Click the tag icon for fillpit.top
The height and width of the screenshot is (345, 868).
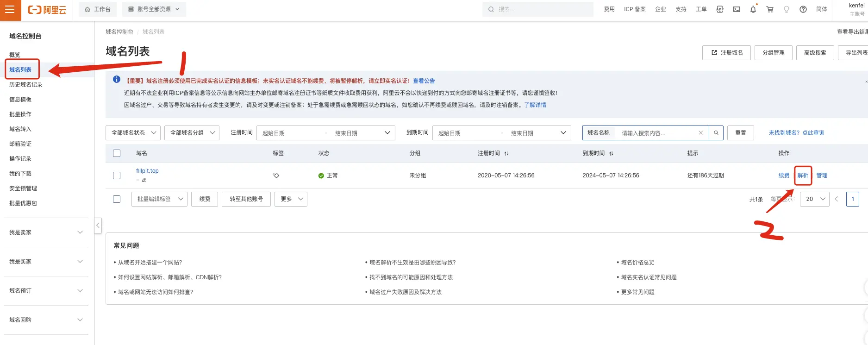[x=276, y=176]
